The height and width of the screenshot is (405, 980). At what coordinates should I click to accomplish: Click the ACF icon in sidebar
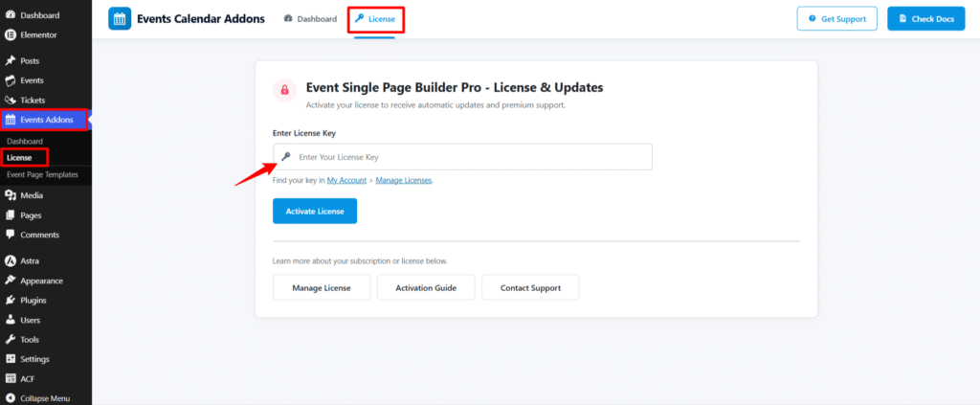pos(10,379)
